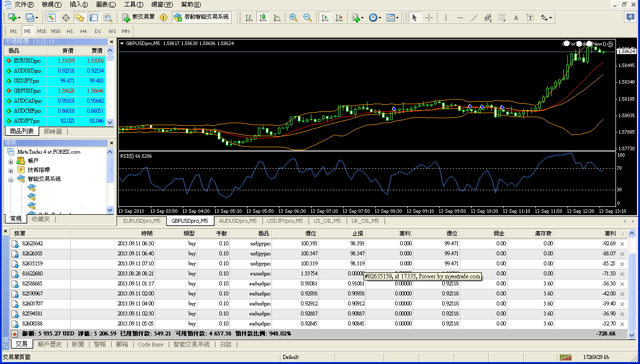Select the Horizontal Line drawing tool
640x364 pixels.
click(460, 18)
